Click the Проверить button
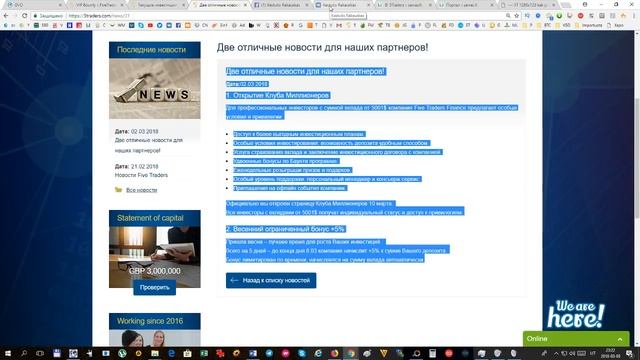Screen dimensions: 640x360 [155, 287]
